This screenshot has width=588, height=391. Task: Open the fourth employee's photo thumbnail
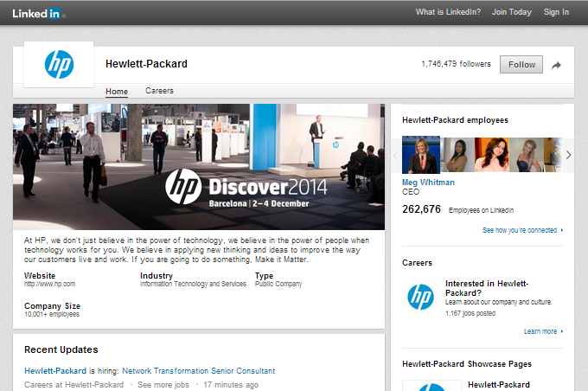[525, 155]
